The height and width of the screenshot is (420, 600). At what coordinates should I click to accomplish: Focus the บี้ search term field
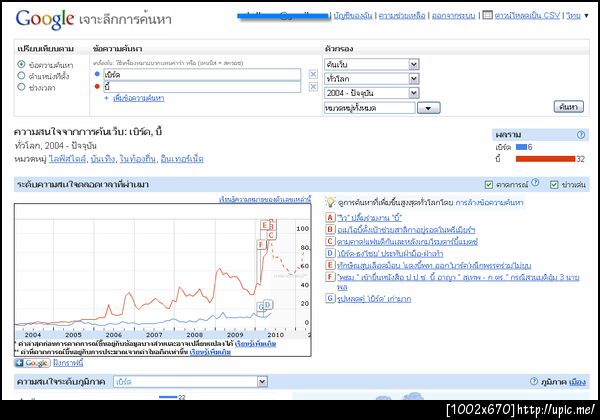click(202, 87)
